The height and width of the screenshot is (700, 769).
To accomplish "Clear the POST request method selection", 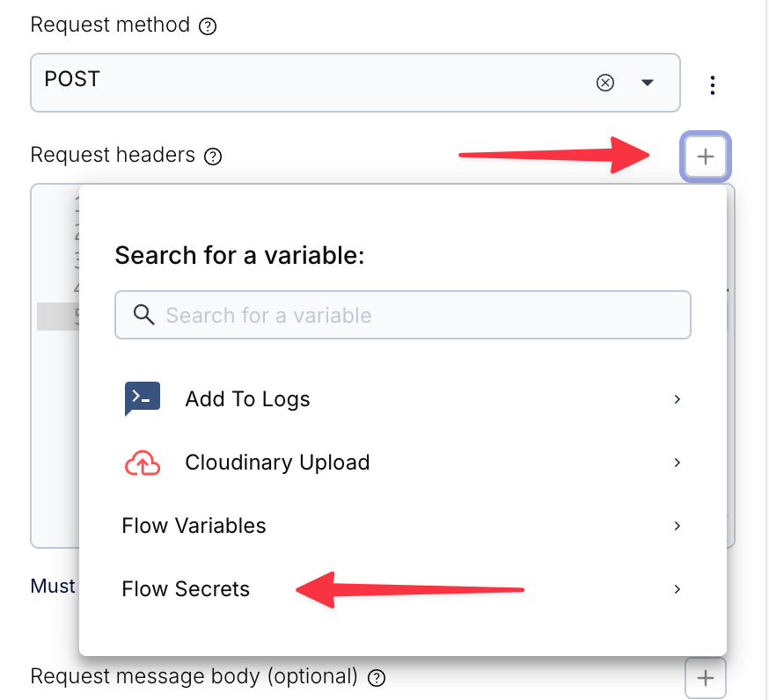I will point(605,83).
